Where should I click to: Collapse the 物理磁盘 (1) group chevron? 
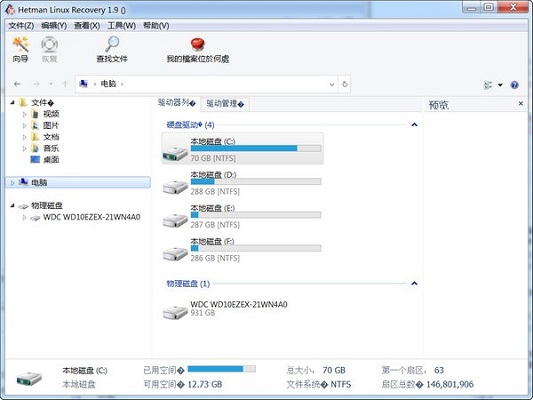[414, 283]
